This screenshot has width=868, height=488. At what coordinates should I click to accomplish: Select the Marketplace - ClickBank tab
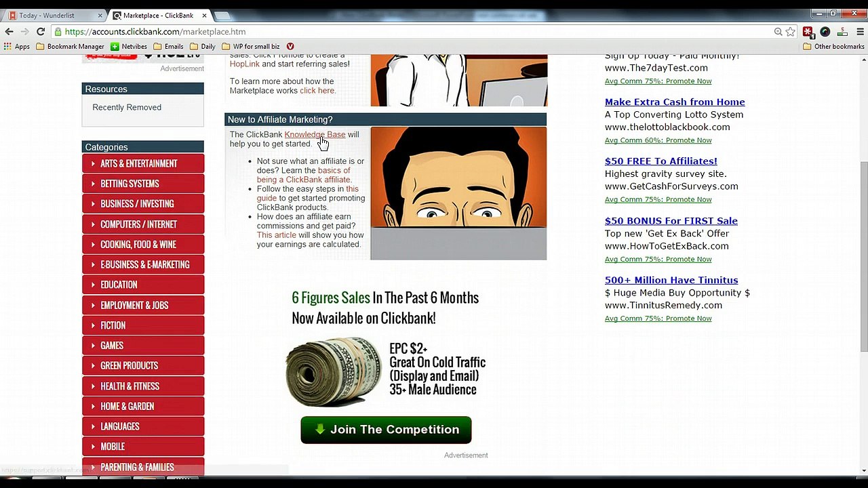tap(158, 15)
